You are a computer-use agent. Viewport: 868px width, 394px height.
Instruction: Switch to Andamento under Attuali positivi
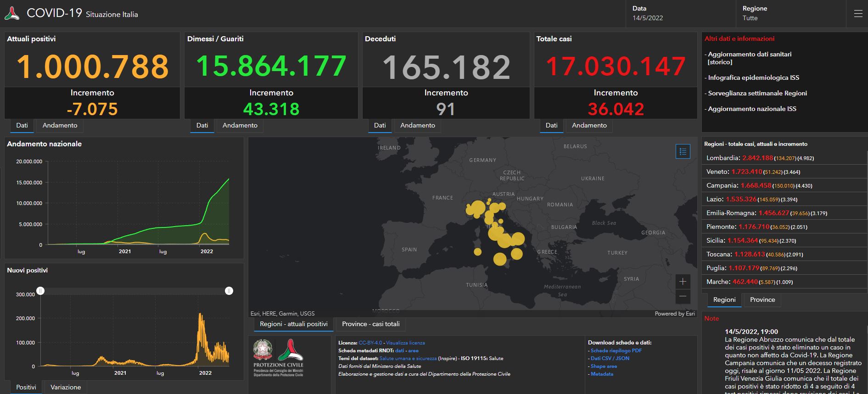pos(60,125)
